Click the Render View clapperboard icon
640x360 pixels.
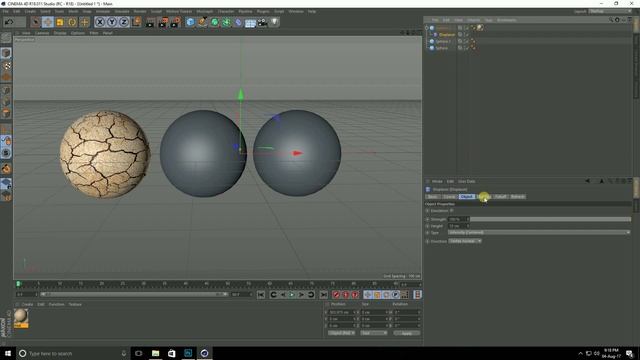pos(150,22)
